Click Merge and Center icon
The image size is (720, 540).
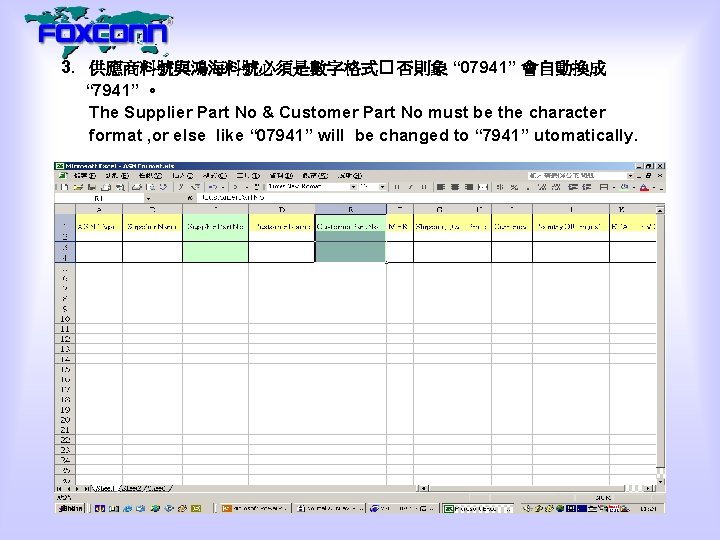(483, 187)
